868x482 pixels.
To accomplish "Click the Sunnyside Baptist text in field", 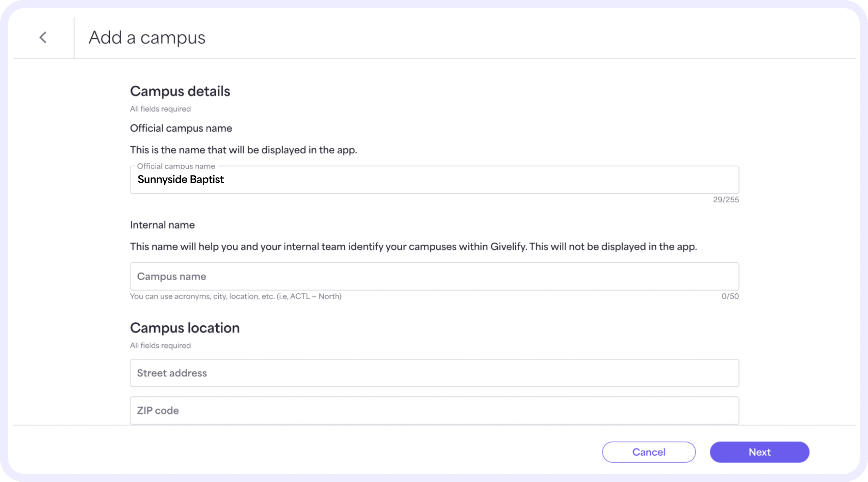I will 181,179.
